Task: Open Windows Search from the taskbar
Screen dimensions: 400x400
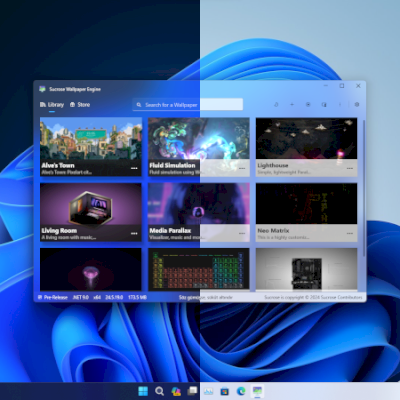Action: click(x=159, y=391)
